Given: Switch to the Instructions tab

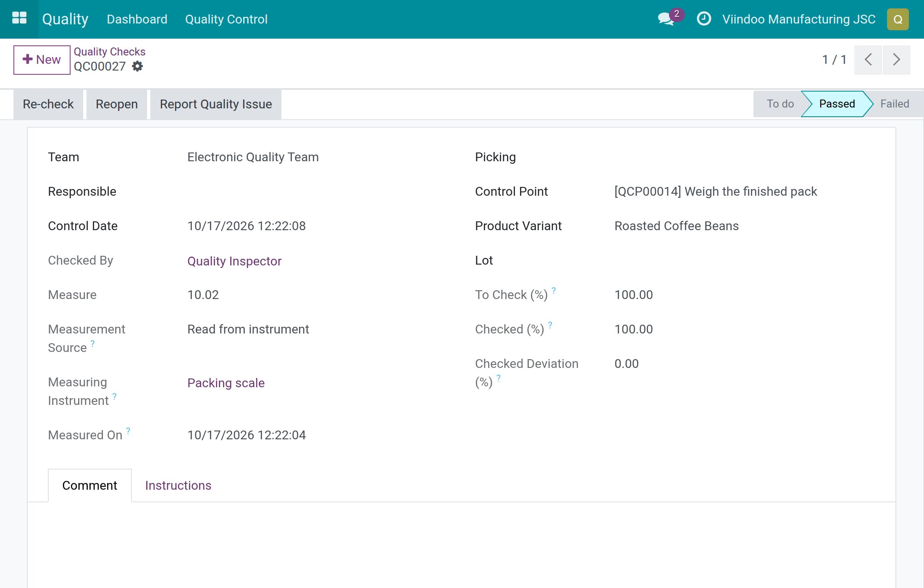Looking at the screenshot, I should tap(178, 486).
